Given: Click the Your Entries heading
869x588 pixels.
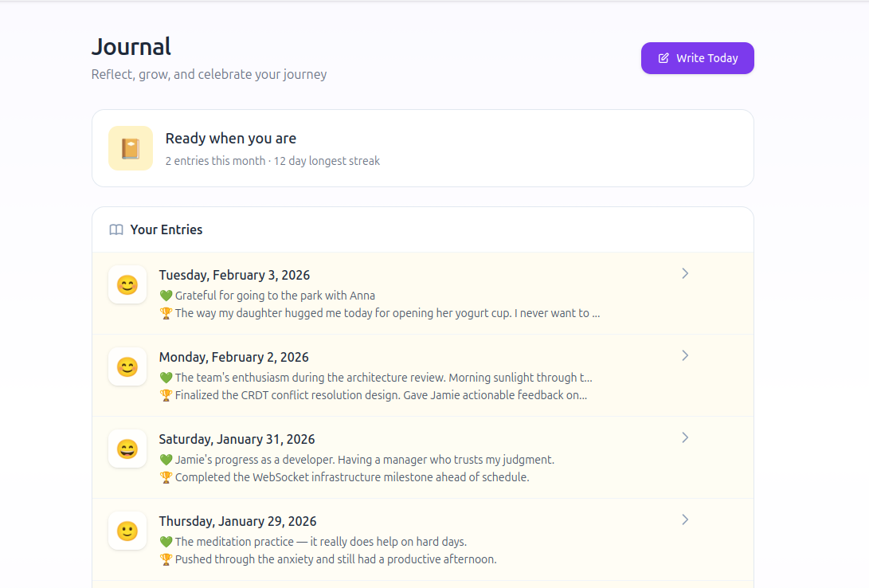Looking at the screenshot, I should (x=166, y=229).
